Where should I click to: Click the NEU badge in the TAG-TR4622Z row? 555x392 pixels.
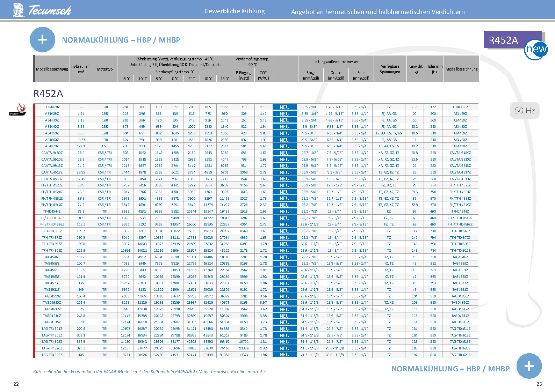coord(284,355)
